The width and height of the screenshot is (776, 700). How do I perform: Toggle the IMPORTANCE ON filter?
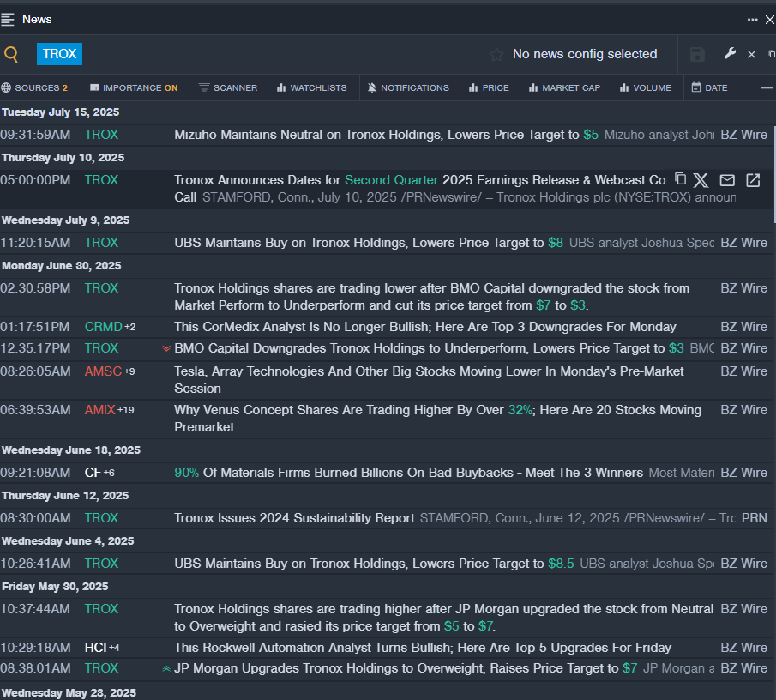point(134,88)
